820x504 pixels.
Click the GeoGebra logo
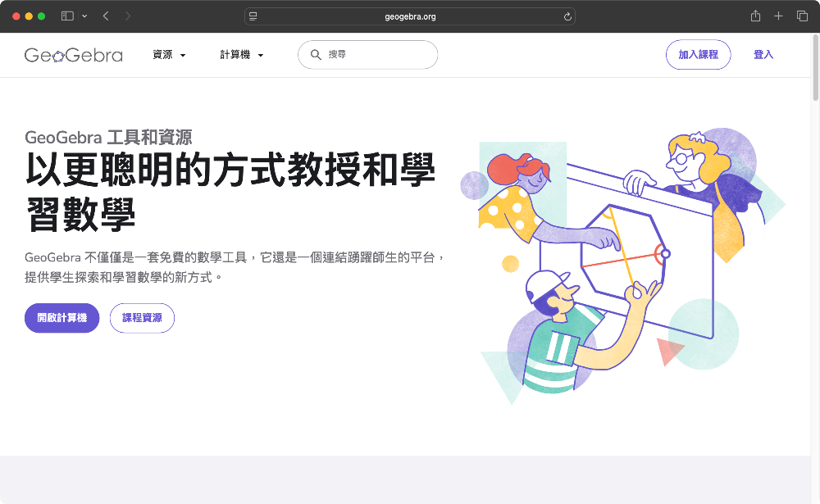coord(74,55)
